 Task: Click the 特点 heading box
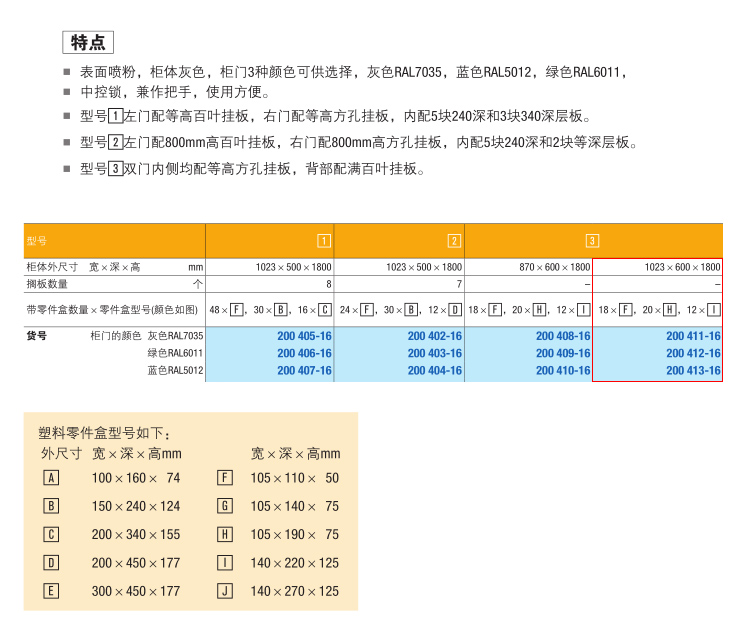88,43
